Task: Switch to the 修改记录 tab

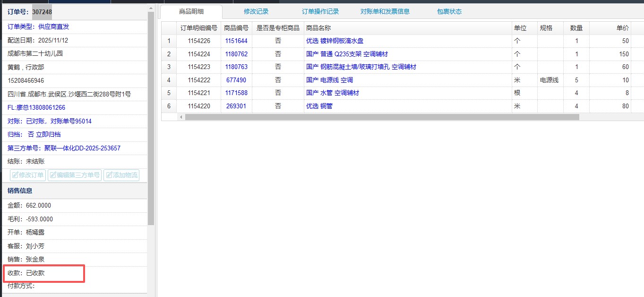Action: tap(256, 12)
